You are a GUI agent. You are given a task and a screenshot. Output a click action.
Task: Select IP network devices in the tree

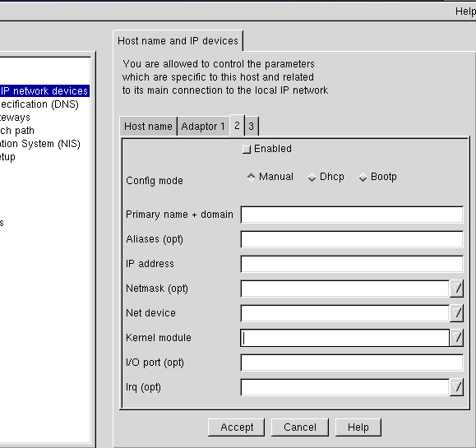tap(44, 91)
